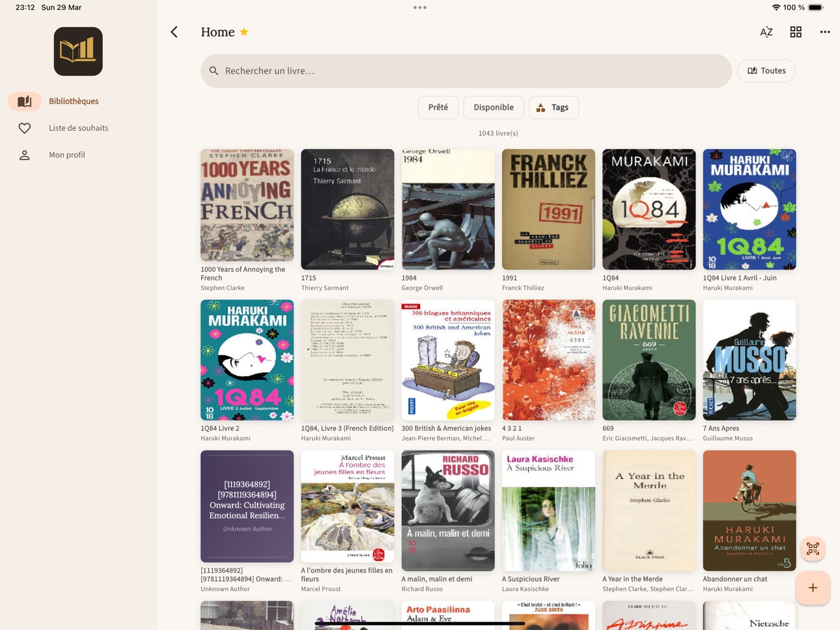
Task: Click the battery status icon
Action: pyautogui.click(x=816, y=8)
